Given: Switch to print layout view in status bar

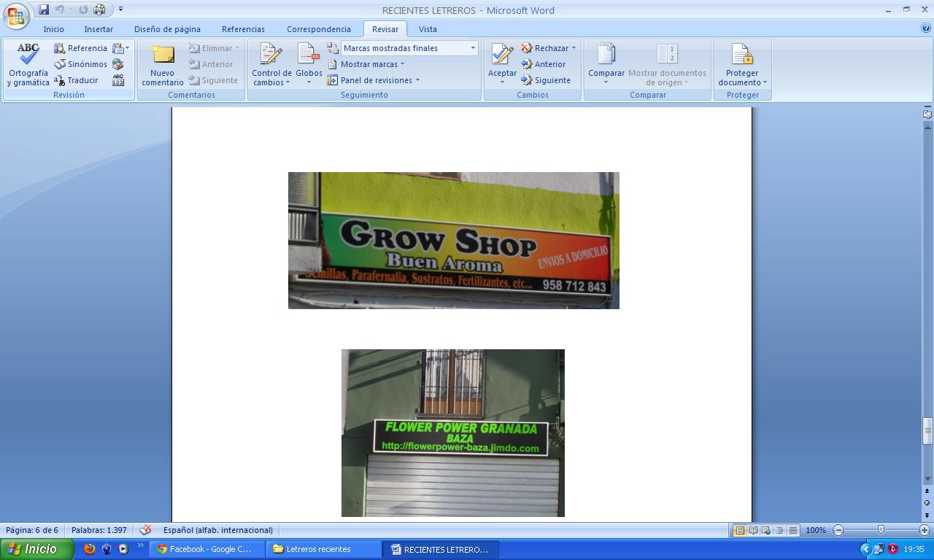Looking at the screenshot, I should click(739, 530).
